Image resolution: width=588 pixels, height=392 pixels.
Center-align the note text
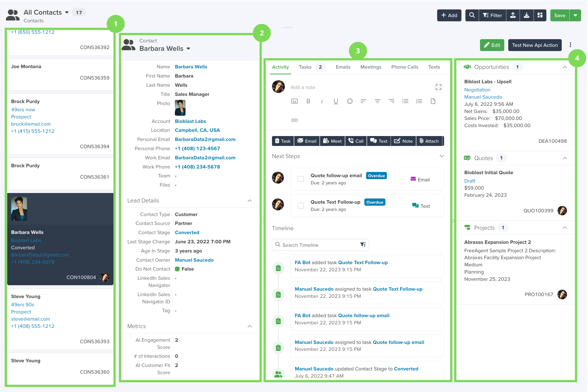point(377,101)
